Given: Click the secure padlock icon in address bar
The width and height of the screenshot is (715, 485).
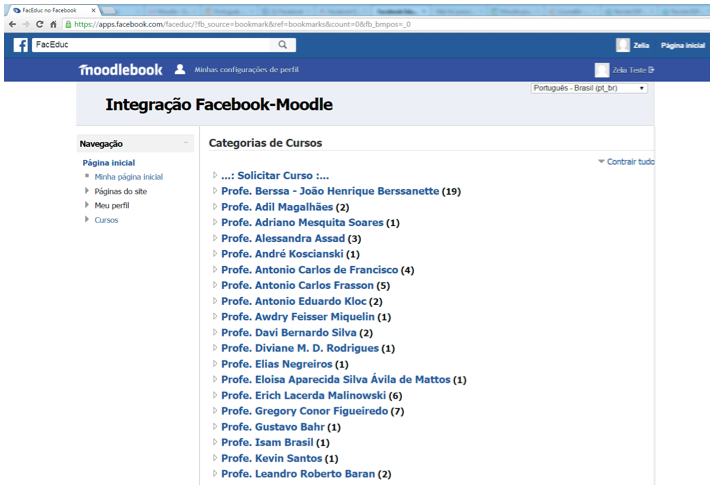Looking at the screenshot, I should point(68,24).
